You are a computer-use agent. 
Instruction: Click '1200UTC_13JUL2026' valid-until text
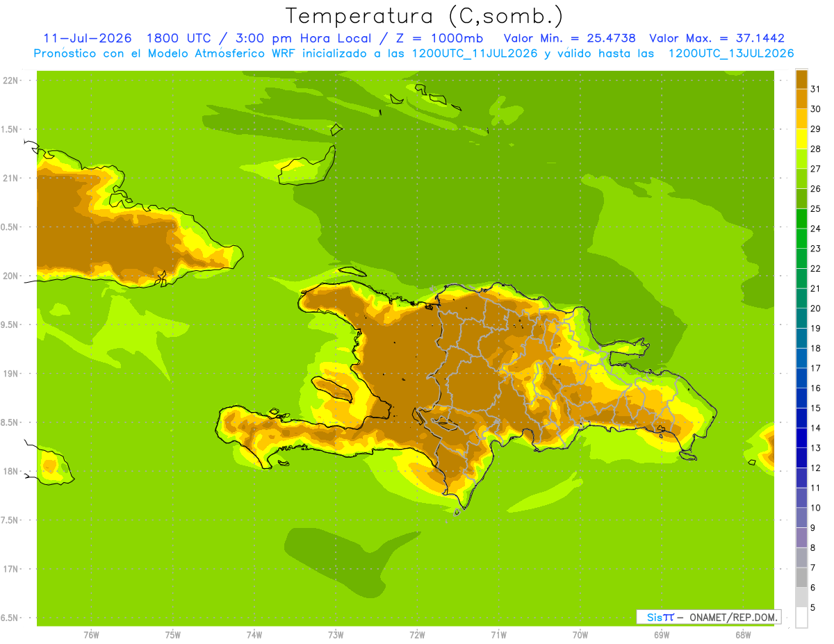[731, 53]
